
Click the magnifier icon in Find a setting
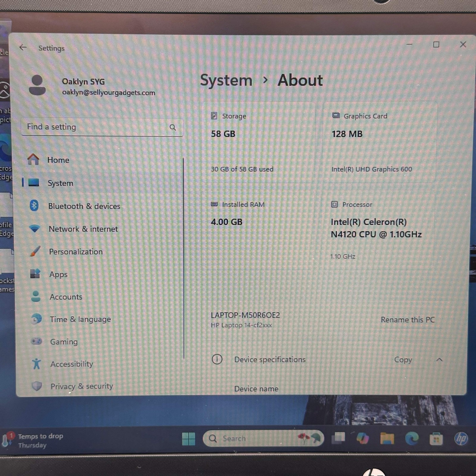point(173,127)
